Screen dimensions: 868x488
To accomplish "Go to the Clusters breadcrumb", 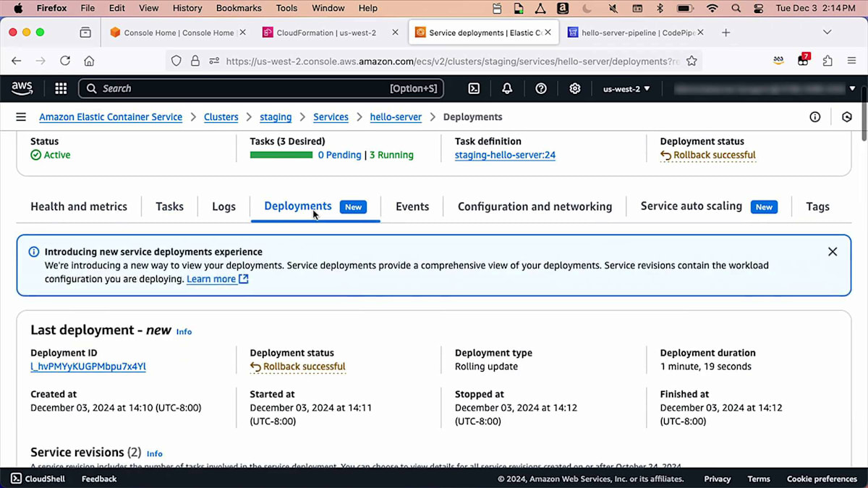I will [221, 117].
